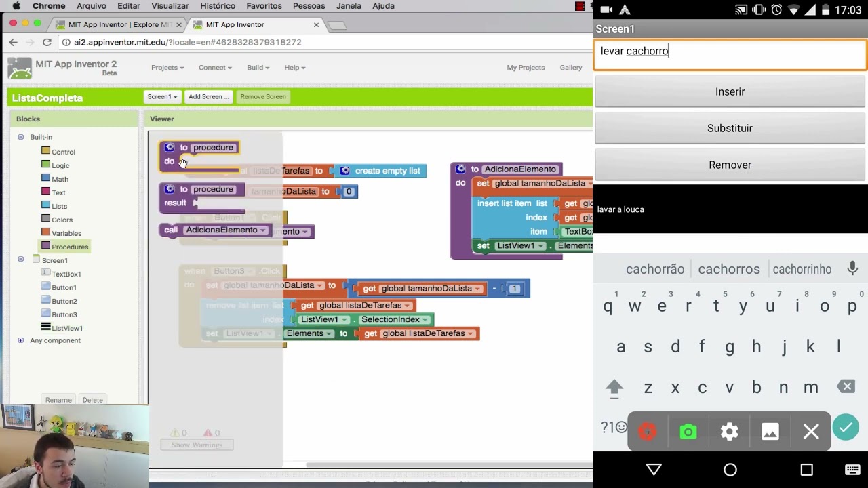Click gear icon on first 'to procedure' block
The image size is (868, 488).
pos(170,148)
